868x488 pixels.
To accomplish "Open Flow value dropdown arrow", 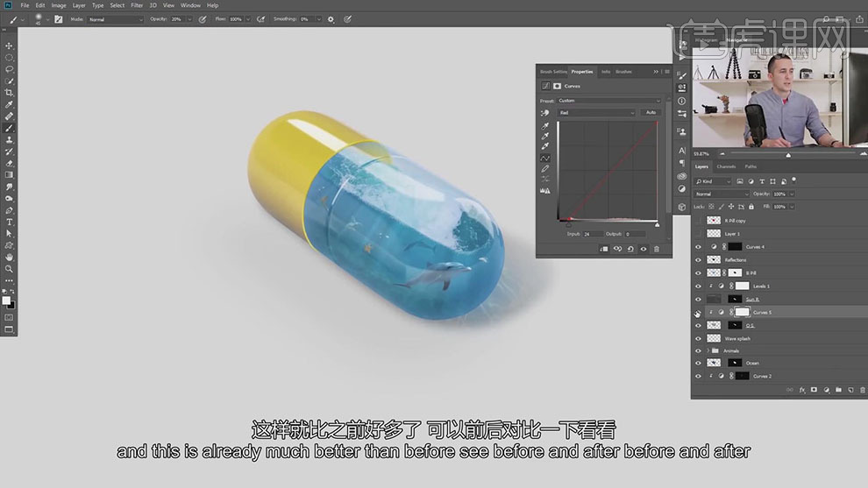I will pos(248,19).
